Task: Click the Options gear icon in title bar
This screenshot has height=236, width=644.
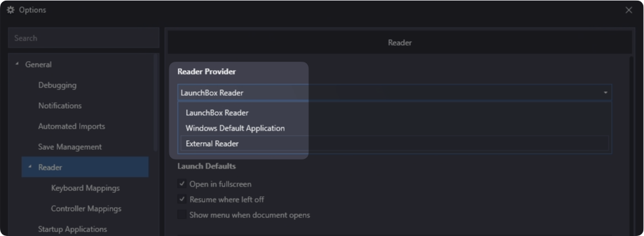Action: [10, 10]
